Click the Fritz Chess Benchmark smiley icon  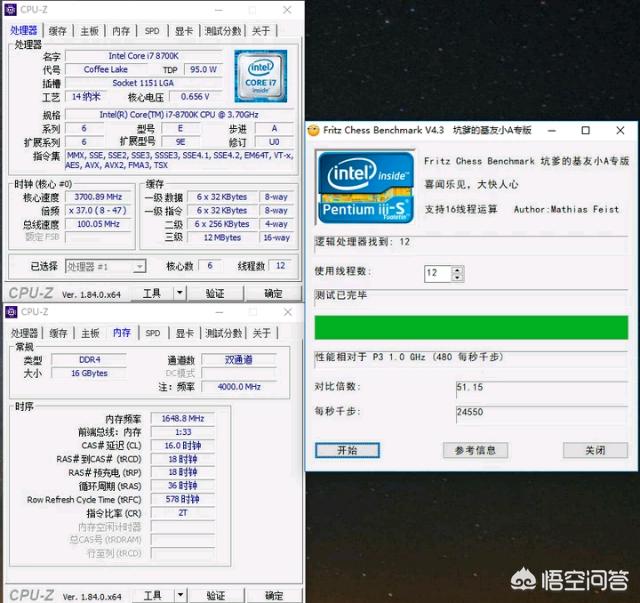click(x=313, y=130)
